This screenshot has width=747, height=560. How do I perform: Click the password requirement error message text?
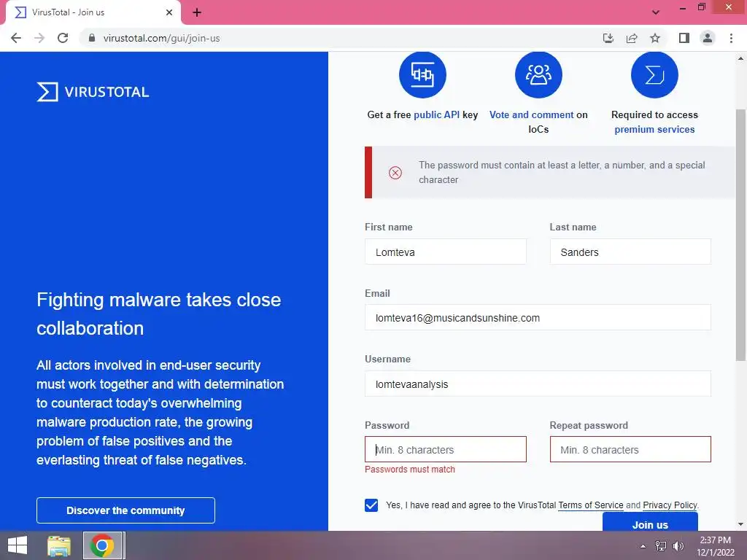click(x=562, y=172)
